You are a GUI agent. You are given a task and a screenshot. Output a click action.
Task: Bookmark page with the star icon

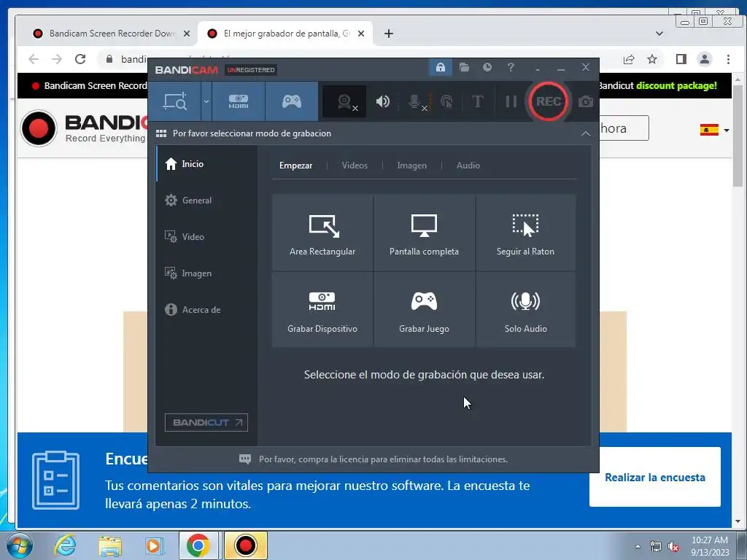(651, 59)
